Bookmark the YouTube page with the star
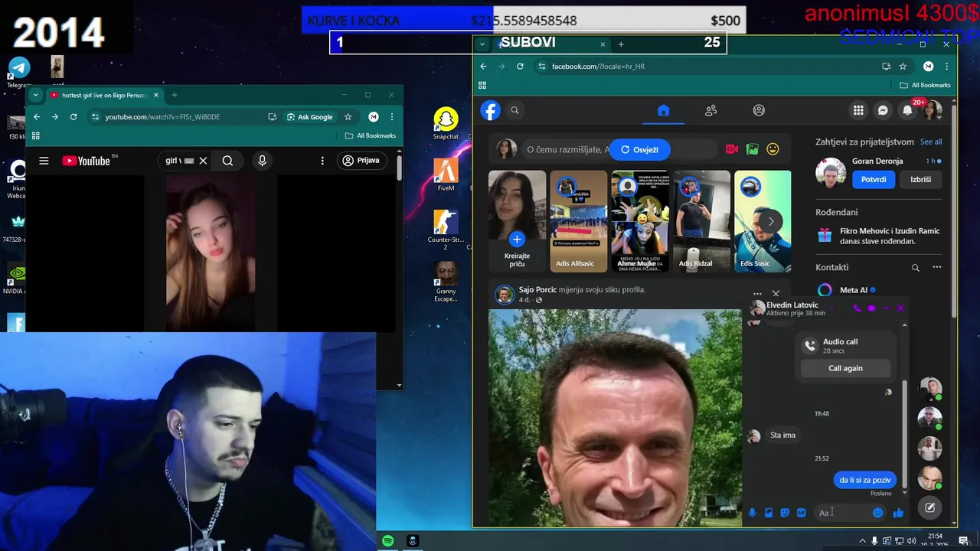This screenshot has height=551, width=980. pos(348,117)
